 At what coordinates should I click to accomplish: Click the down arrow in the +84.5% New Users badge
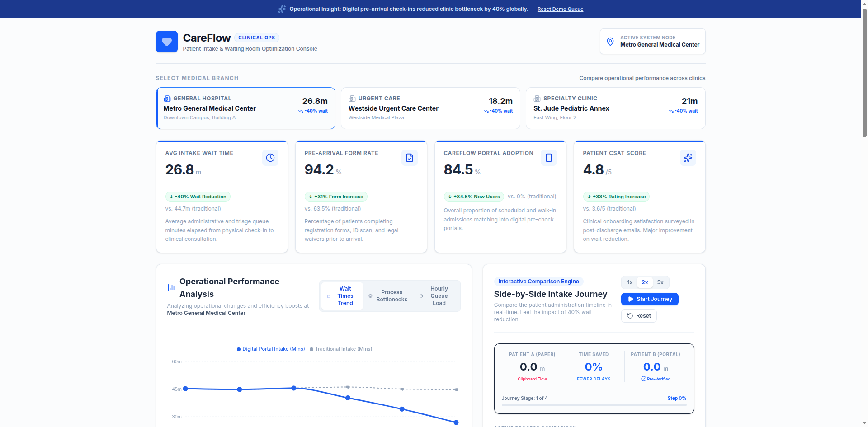(450, 197)
